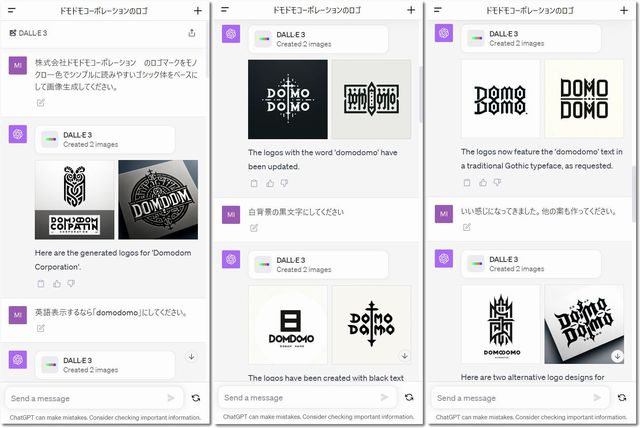Viewport: 640px width, 428px height.
Task: Click the right panel's vertical scrollbar
Action: (x=634, y=194)
